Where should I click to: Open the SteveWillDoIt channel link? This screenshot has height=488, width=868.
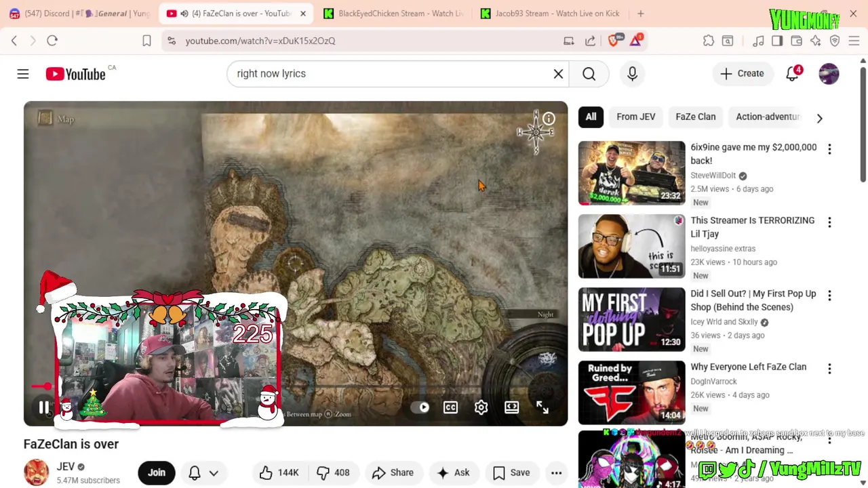tap(713, 176)
